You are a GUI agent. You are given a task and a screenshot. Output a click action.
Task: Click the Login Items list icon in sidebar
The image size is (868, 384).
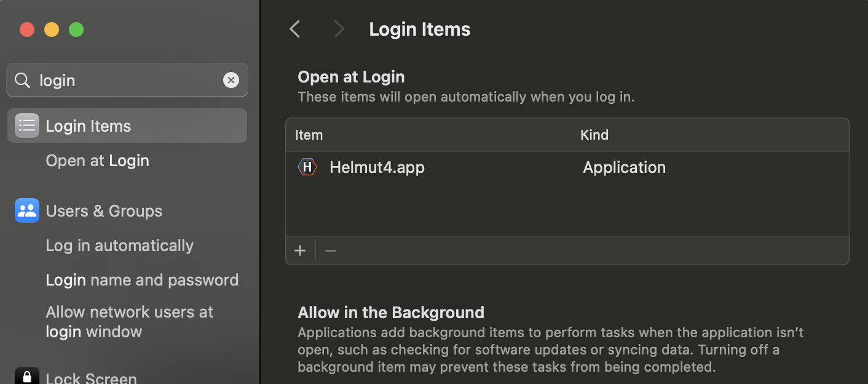[27, 126]
